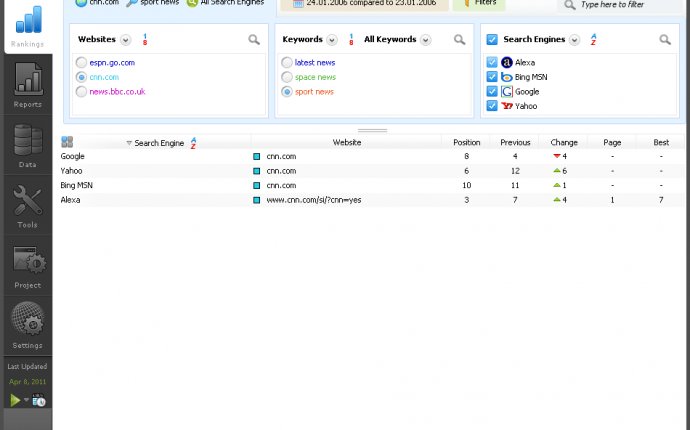
Task: Open the Reports section in sidebar
Action: pos(27,84)
